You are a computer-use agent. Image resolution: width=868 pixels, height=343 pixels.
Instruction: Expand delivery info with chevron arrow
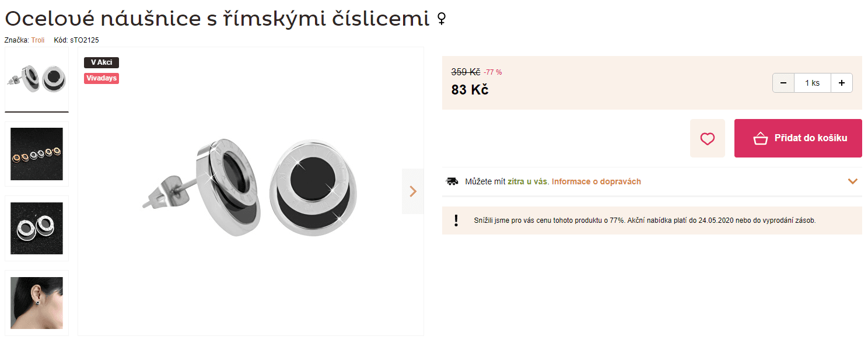pyautogui.click(x=852, y=181)
